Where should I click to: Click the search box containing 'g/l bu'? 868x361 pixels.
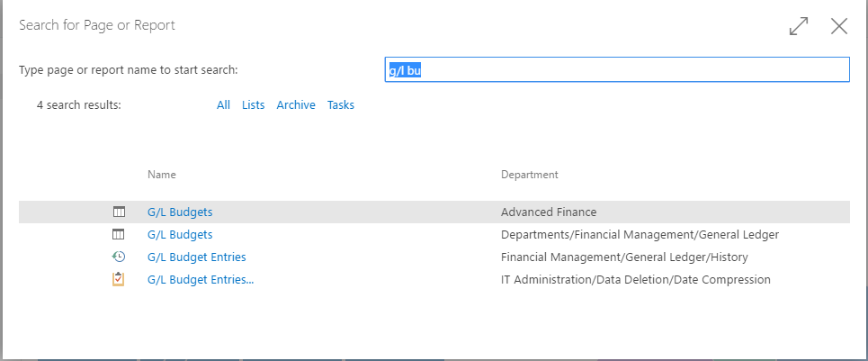pyautogui.click(x=616, y=70)
